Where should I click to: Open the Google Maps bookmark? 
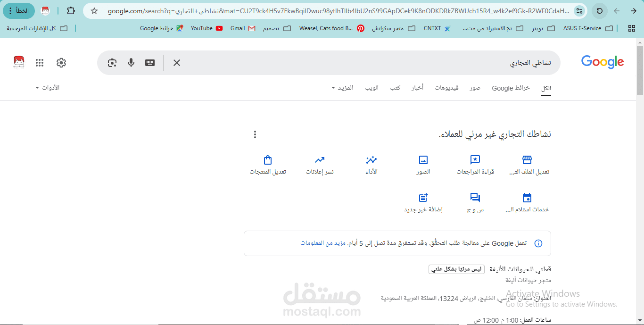click(x=162, y=28)
